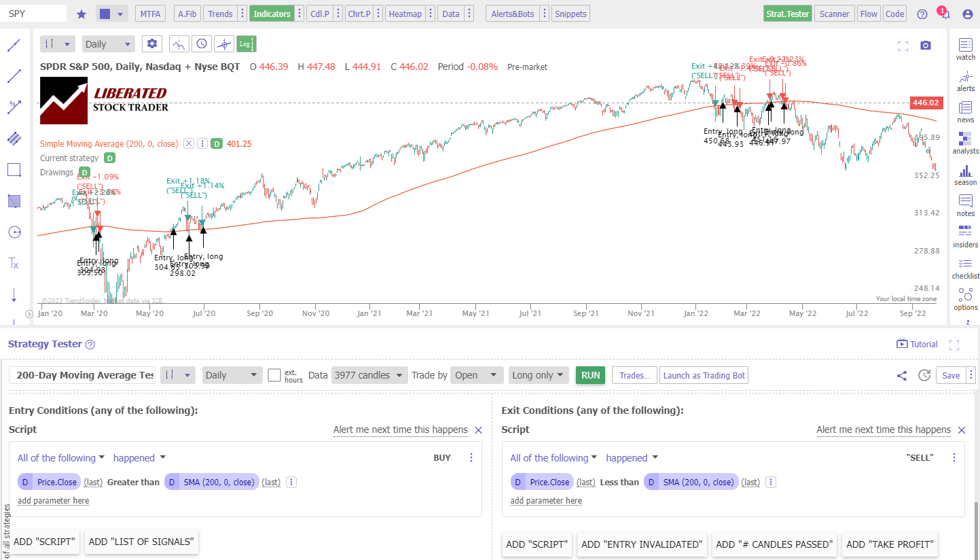This screenshot has width=980, height=560.
Task: Open the analysts panel
Action: point(965,144)
